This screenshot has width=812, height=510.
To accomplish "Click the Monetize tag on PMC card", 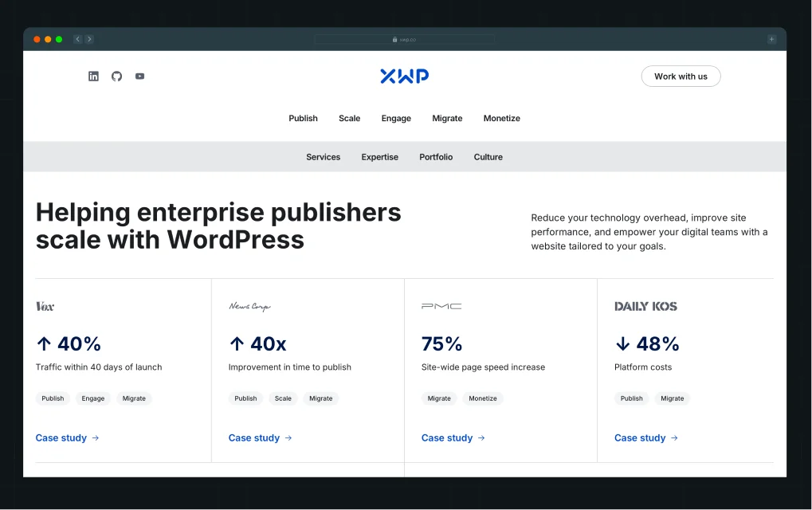I will click(483, 398).
